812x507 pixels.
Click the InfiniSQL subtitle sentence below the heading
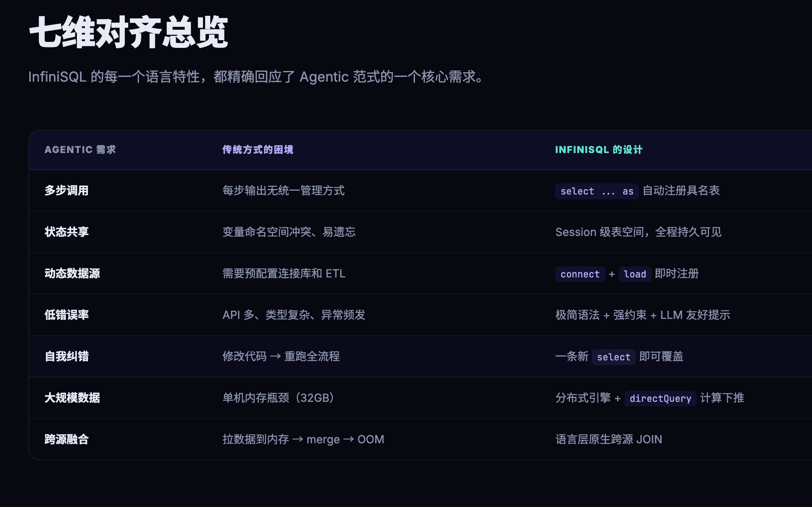pos(256,77)
